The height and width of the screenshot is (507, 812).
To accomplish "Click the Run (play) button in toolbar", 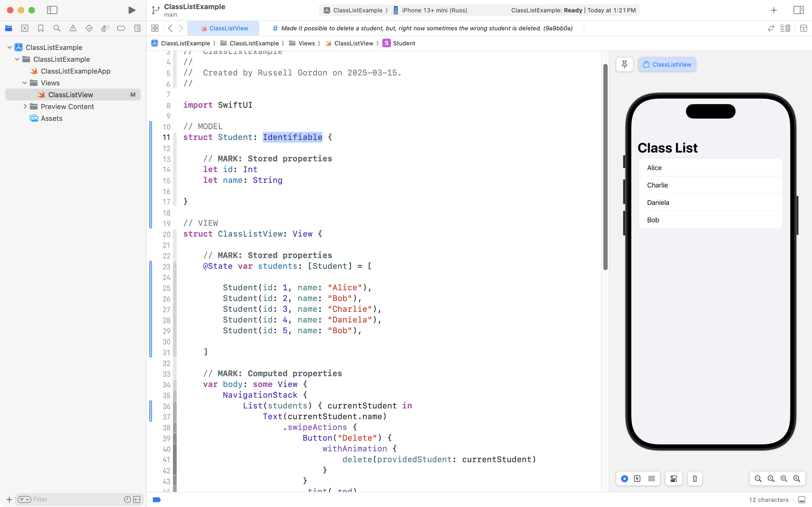I will point(132,10).
